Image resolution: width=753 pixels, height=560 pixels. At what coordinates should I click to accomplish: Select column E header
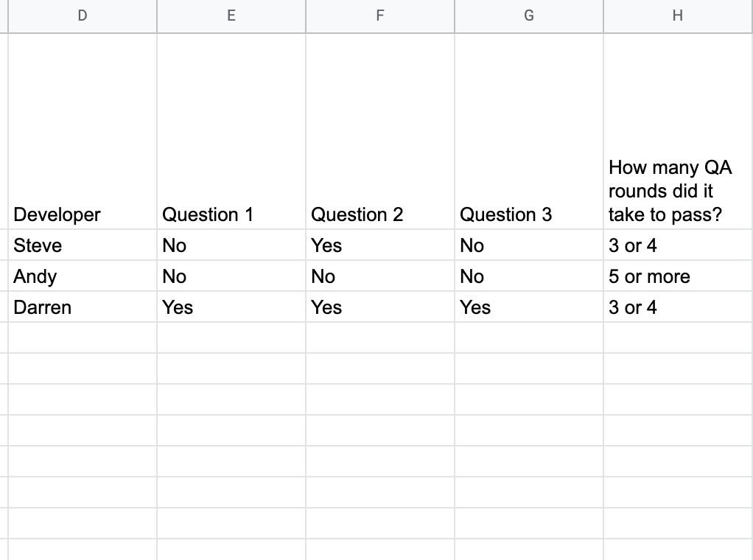tap(231, 16)
